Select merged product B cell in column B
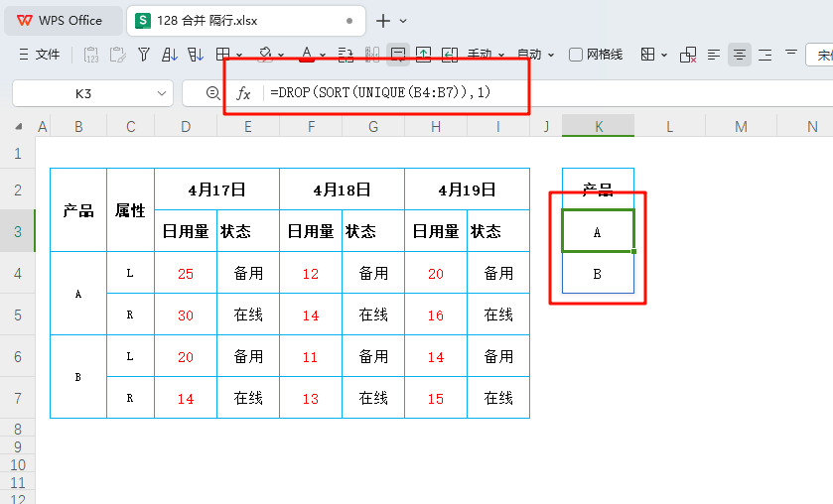Image resolution: width=833 pixels, height=504 pixels. (78, 377)
